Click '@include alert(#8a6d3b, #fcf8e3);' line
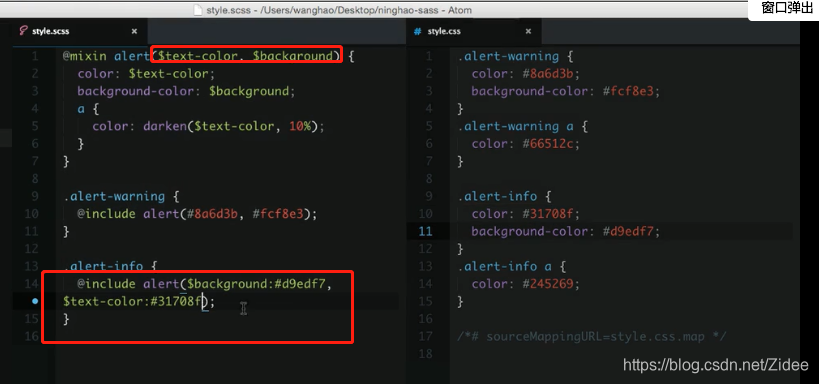819x384 pixels. (197, 214)
